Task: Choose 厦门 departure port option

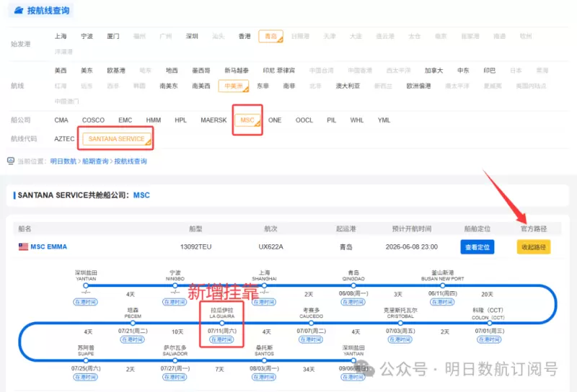Action: (x=113, y=36)
